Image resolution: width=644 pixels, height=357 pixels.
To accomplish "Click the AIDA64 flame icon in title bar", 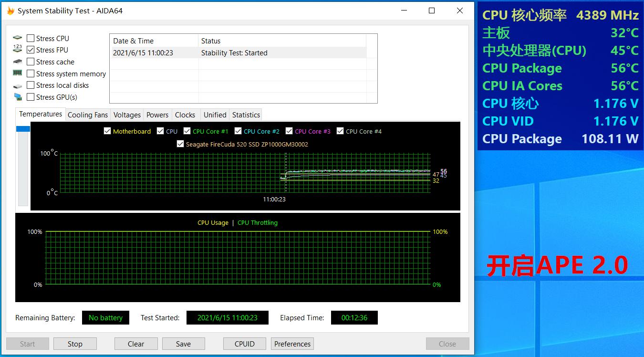I will [x=10, y=10].
